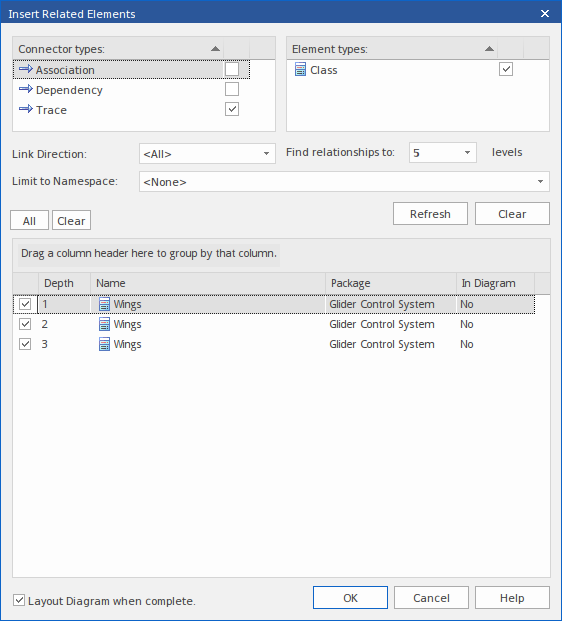Enable the Dependency connector checkbox
562x621 pixels.
(x=232, y=89)
